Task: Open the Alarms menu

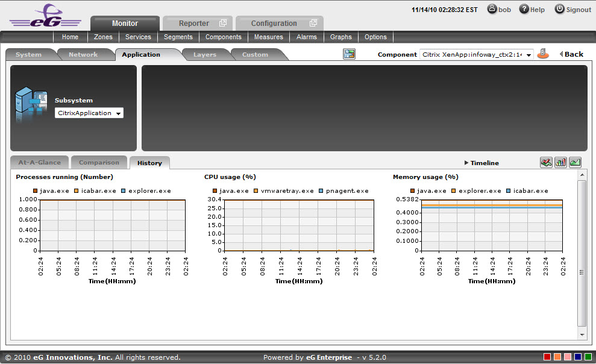Action: 307,37
